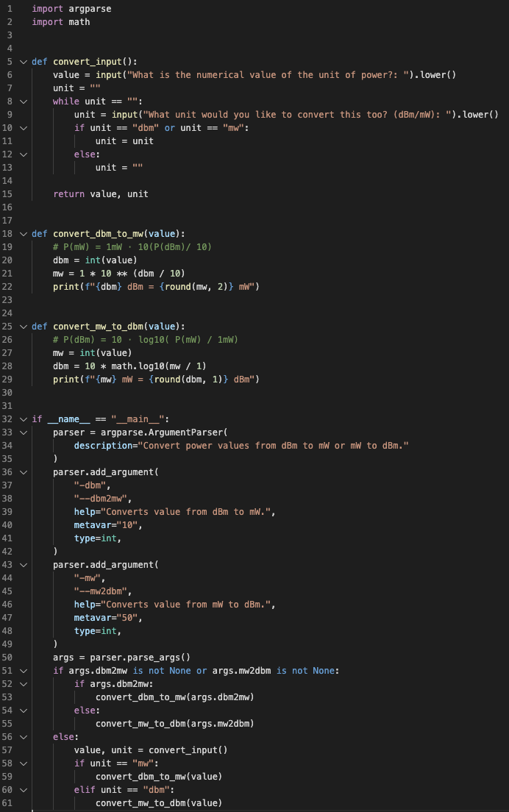The height and width of the screenshot is (812, 509).
Task: Collapse the convert_dbm_to_mw function at line 18
Action: [x=24, y=234]
